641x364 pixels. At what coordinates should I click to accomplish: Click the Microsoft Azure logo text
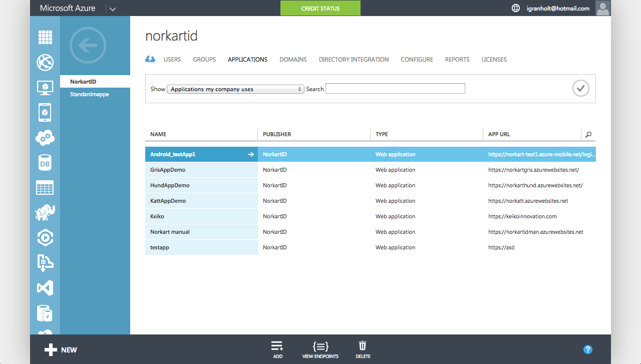[x=68, y=8]
